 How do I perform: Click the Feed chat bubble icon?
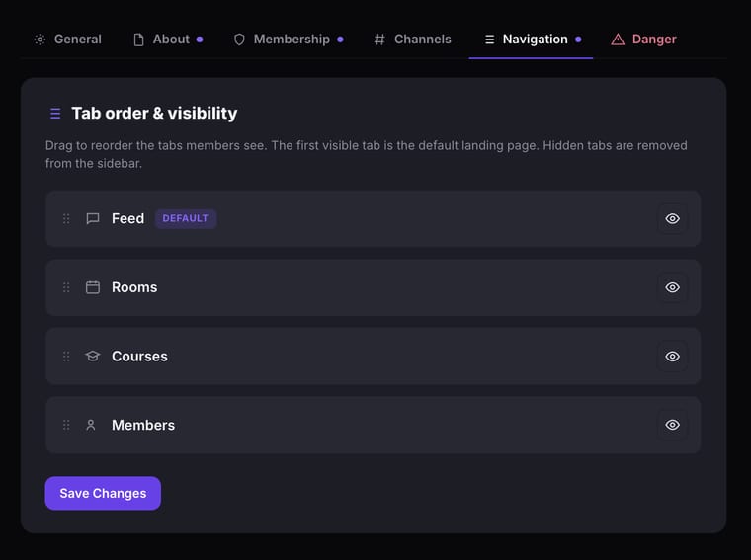click(x=93, y=218)
